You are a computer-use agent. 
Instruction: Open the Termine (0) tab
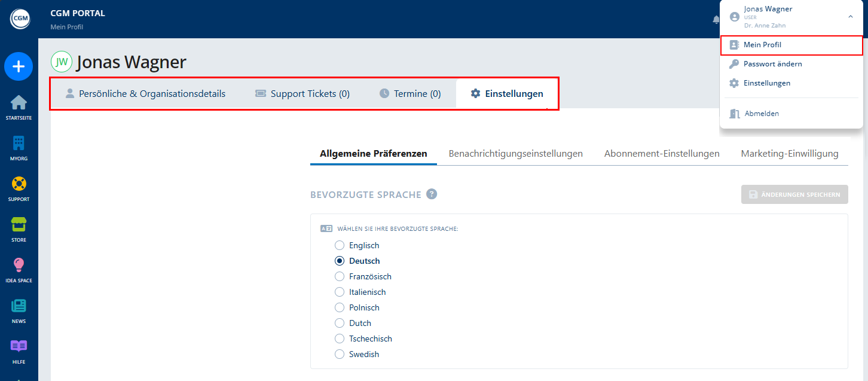tap(410, 93)
